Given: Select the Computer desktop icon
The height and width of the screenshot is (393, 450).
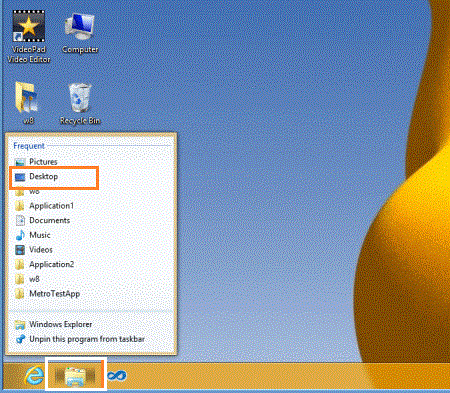Looking at the screenshot, I should tap(80, 33).
